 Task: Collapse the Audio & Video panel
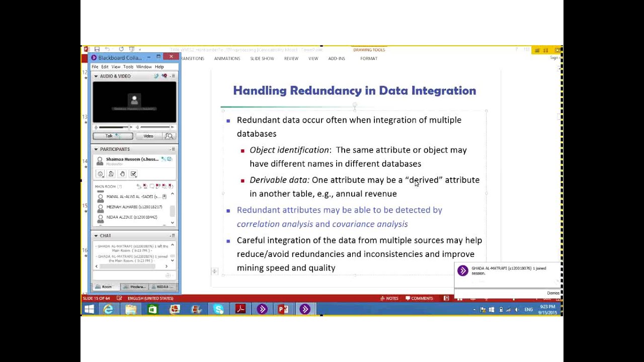(96, 76)
